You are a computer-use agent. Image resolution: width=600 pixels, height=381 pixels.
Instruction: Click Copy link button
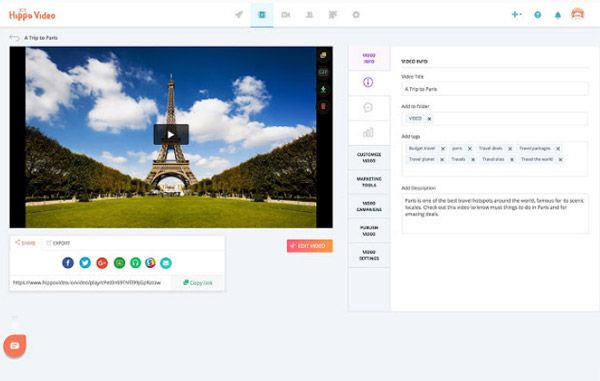pyautogui.click(x=197, y=283)
